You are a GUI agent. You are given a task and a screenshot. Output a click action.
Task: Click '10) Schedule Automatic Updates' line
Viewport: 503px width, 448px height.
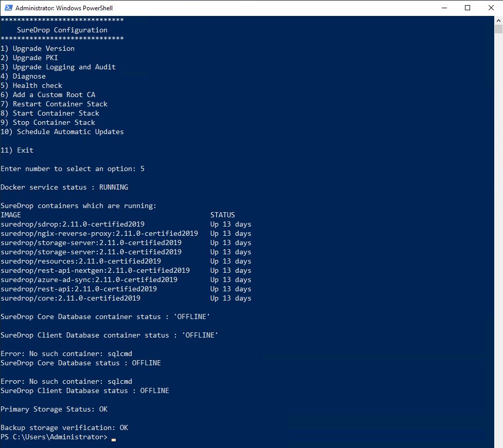tap(62, 132)
